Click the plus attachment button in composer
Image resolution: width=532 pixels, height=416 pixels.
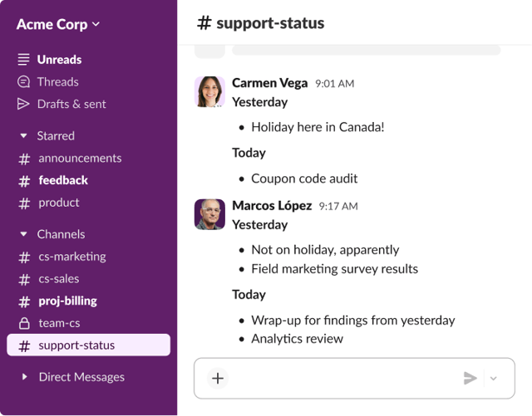(218, 378)
